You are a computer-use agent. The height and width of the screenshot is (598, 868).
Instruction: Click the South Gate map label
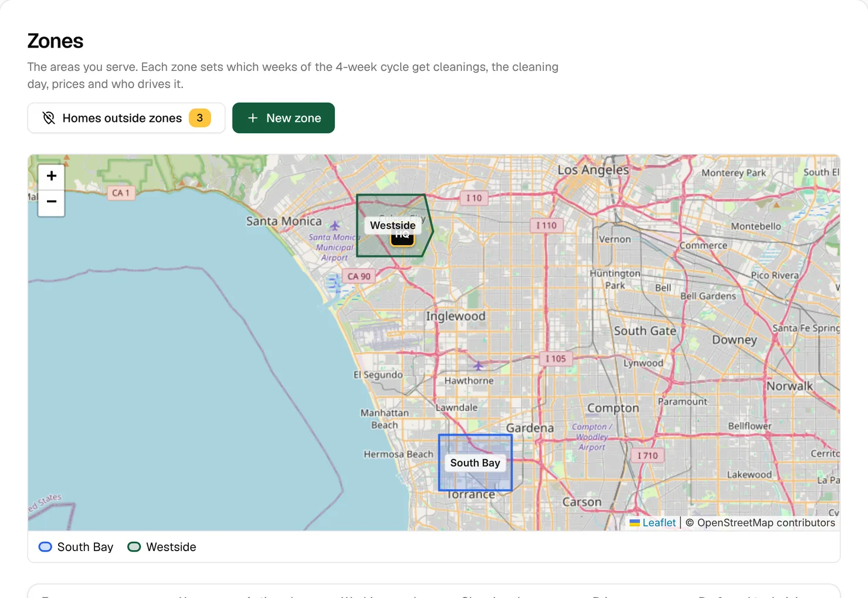coord(645,331)
